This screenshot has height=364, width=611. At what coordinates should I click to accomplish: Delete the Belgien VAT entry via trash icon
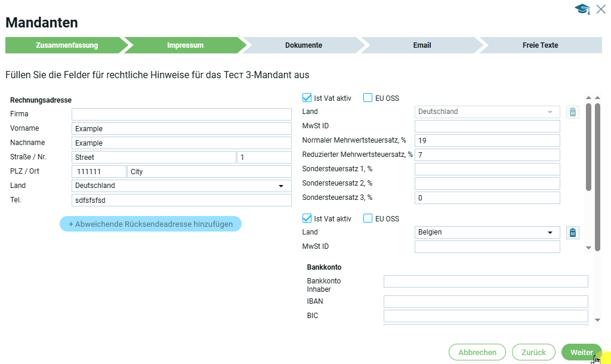[x=572, y=233]
